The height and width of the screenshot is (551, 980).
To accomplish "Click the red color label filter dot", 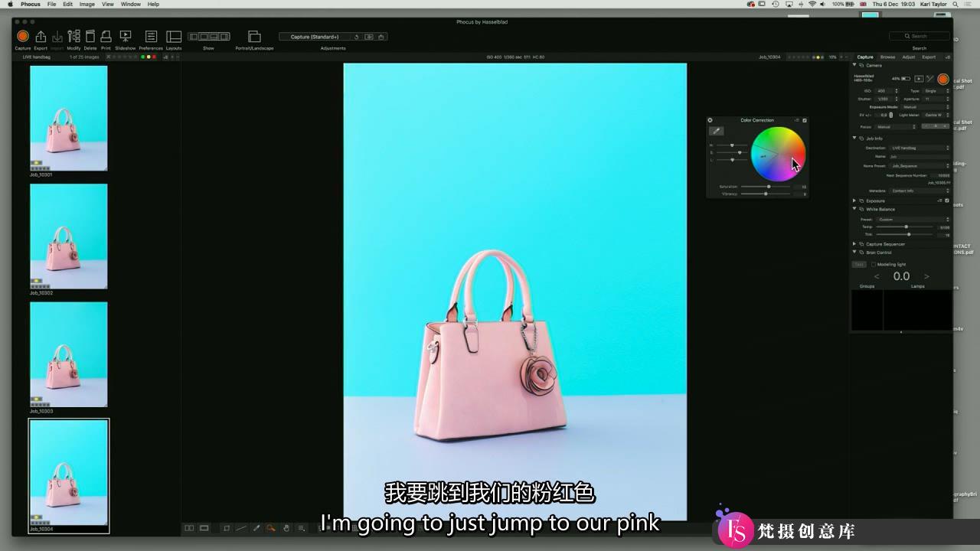I will coord(154,57).
